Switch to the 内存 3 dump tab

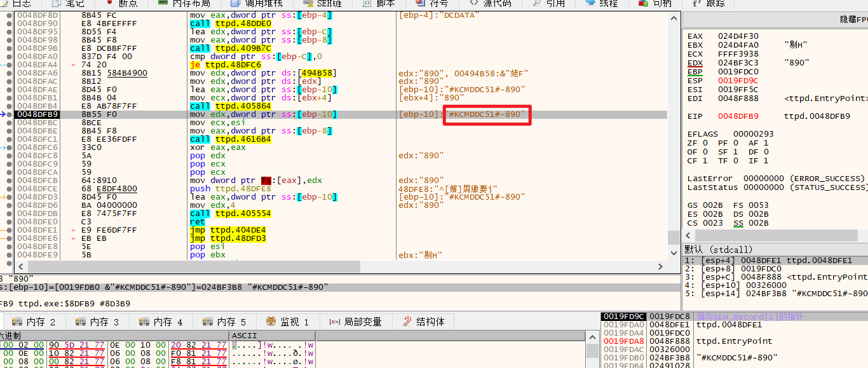point(97,322)
